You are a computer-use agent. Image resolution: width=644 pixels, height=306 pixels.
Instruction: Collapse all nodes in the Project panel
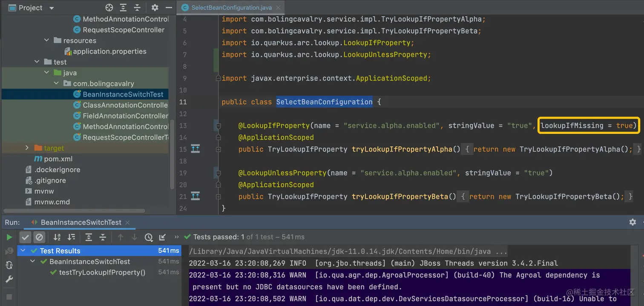click(137, 8)
